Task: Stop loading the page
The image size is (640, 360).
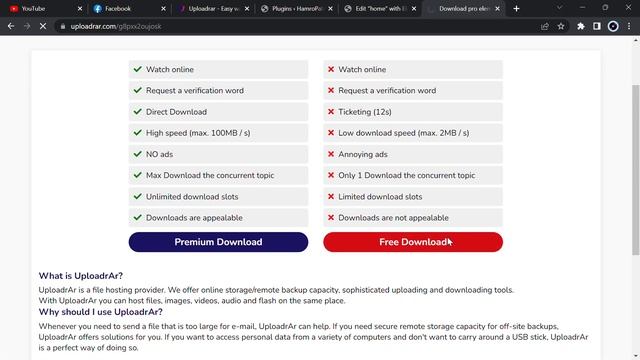Action: 43,26
